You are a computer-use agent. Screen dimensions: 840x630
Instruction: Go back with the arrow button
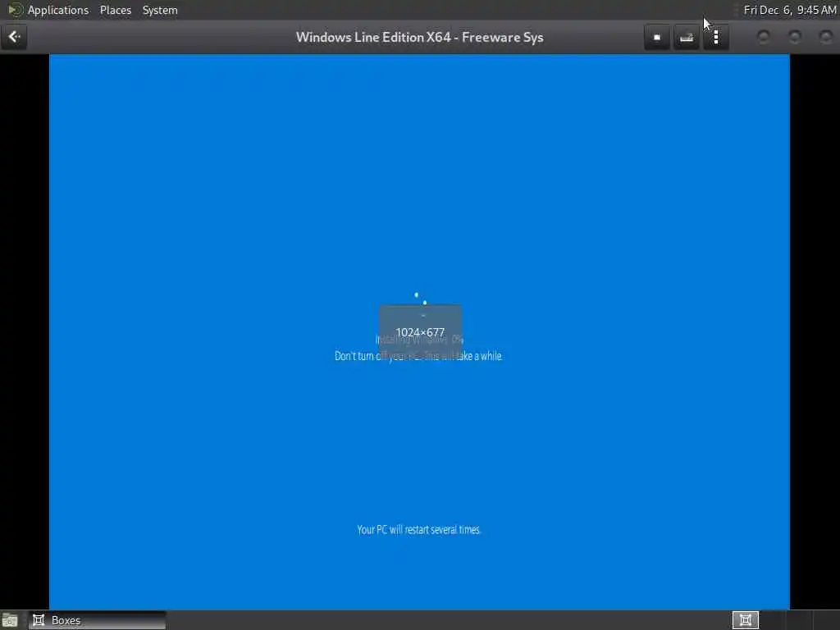tap(14, 37)
